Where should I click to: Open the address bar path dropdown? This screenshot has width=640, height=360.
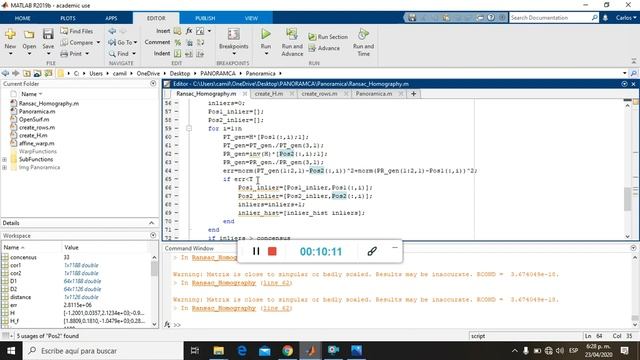pyautogui.click(x=624, y=73)
